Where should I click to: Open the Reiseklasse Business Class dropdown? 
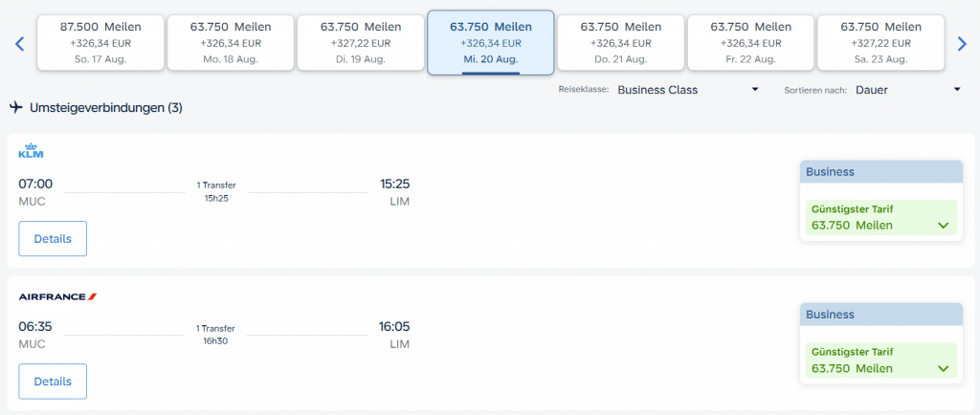pos(687,90)
